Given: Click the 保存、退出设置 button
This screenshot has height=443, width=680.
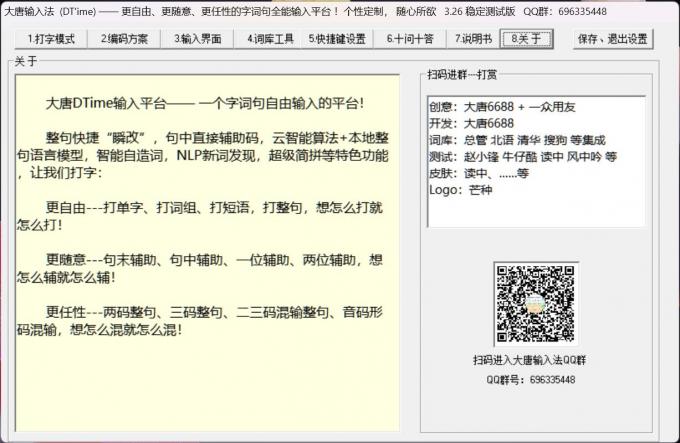Looking at the screenshot, I should point(613,39).
